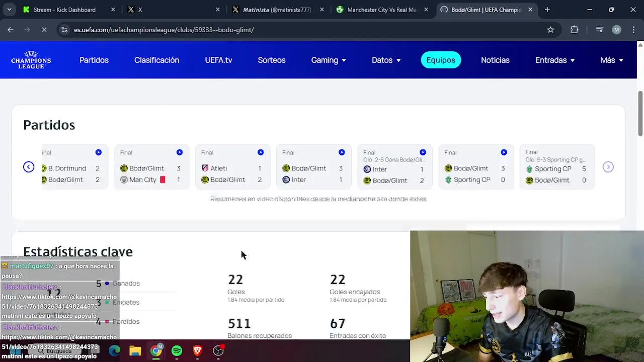Play highlights for Bodø/Glimt 3 Sporting 0

pos(504,152)
